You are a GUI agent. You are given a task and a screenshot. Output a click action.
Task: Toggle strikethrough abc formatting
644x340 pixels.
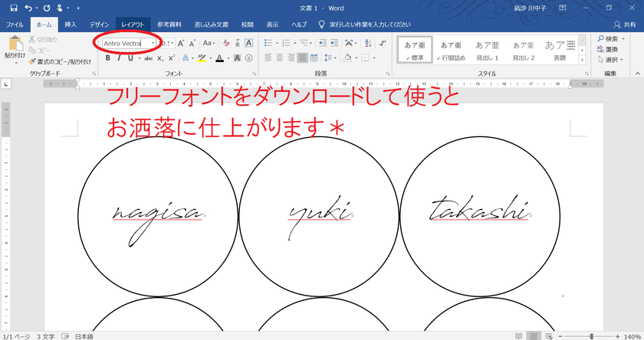[148, 58]
